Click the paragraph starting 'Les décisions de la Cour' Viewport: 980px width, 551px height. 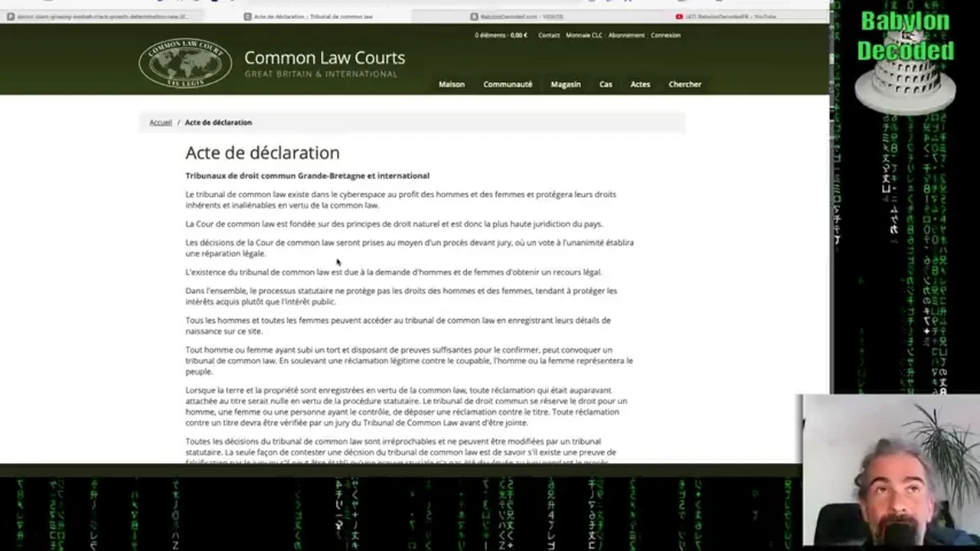[410, 248]
